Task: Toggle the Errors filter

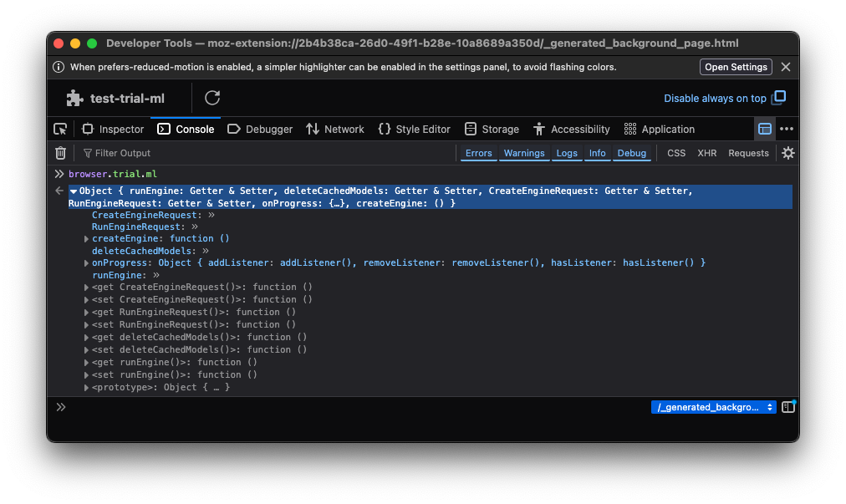Action: point(478,153)
